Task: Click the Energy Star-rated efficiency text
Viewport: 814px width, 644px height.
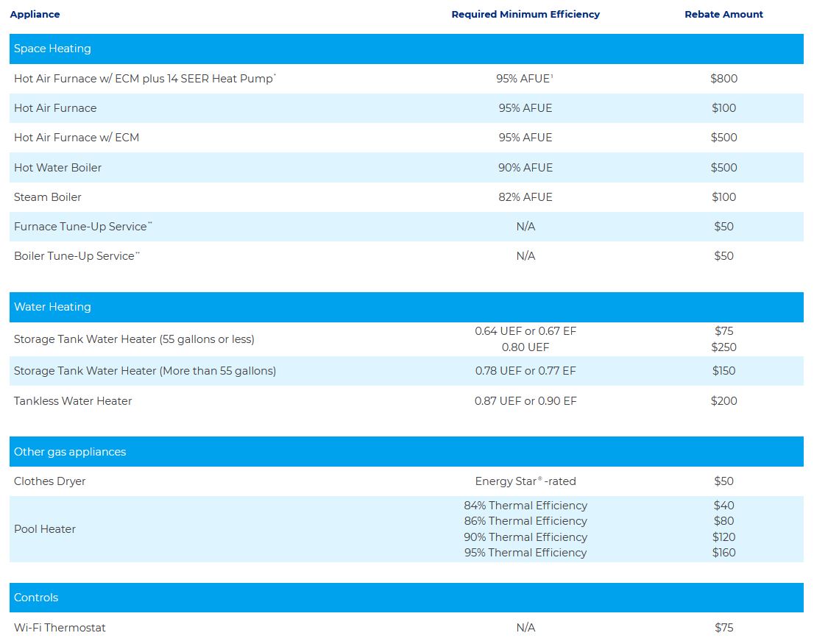Action: tap(525, 481)
